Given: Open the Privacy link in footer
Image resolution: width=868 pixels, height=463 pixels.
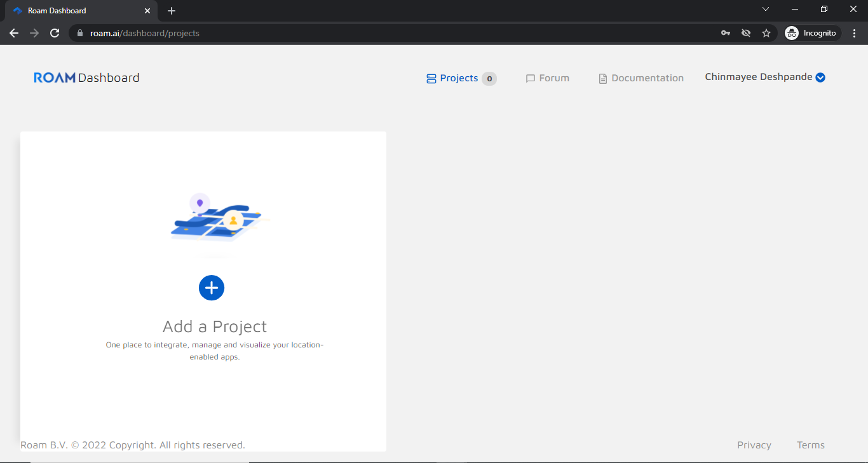Looking at the screenshot, I should [754, 445].
